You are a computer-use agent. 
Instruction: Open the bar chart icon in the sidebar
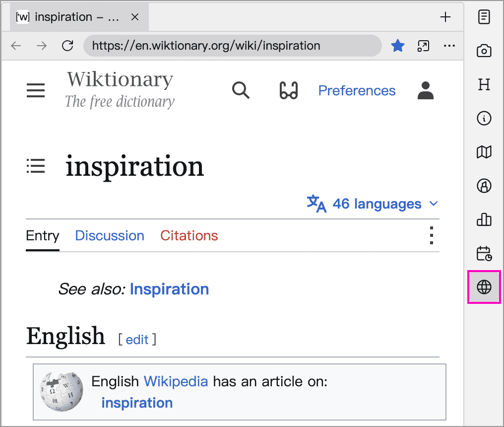point(484,219)
